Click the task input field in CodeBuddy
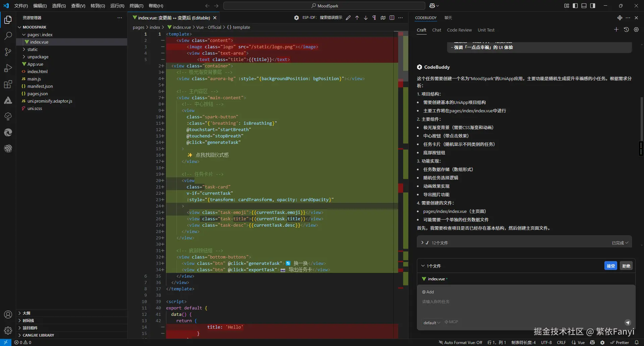The height and width of the screenshot is (346, 644). [x=526, y=302]
